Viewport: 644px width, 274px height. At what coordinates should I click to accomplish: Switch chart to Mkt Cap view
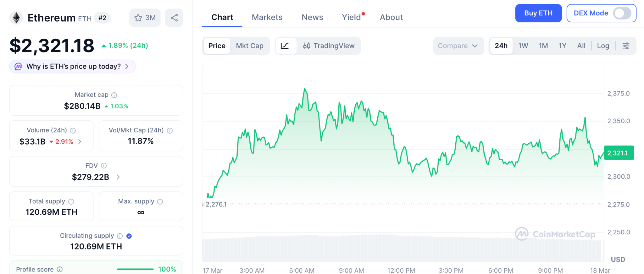250,46
